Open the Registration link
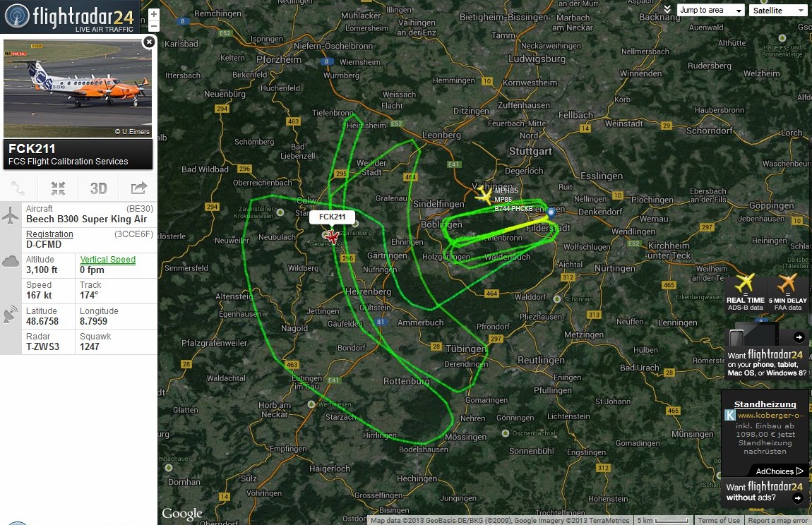This screenshot has width=812, height=525. (49, 234)
